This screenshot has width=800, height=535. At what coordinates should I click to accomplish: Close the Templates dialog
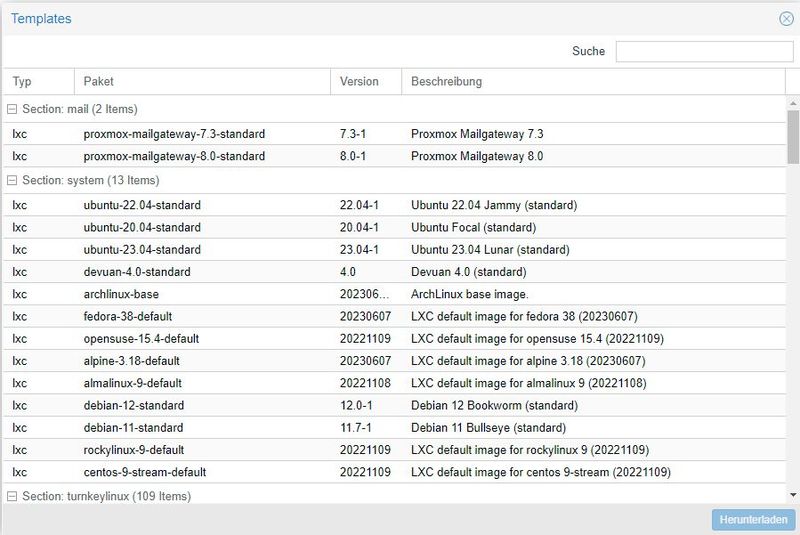786,19
